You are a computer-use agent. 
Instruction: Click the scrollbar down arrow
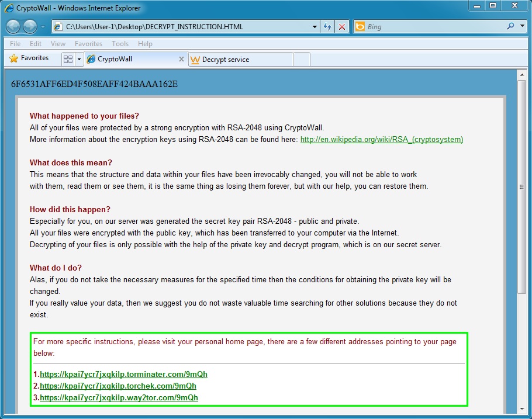[x=522, y=409]
